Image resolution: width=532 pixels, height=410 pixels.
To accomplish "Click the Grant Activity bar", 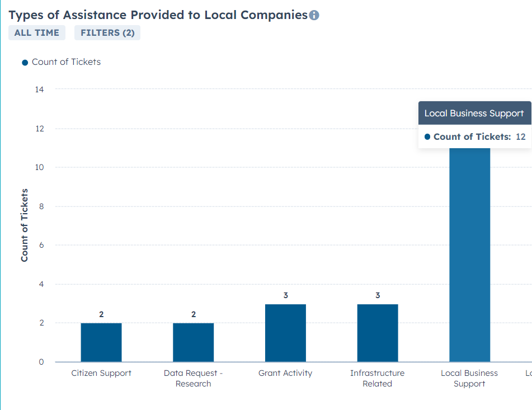I will tap(285, 333).
